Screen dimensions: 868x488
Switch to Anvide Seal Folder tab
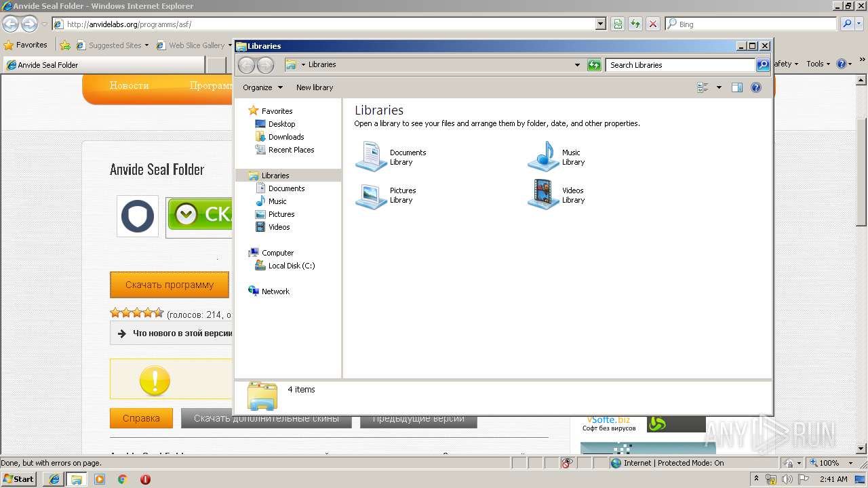(x=104, y=65)
